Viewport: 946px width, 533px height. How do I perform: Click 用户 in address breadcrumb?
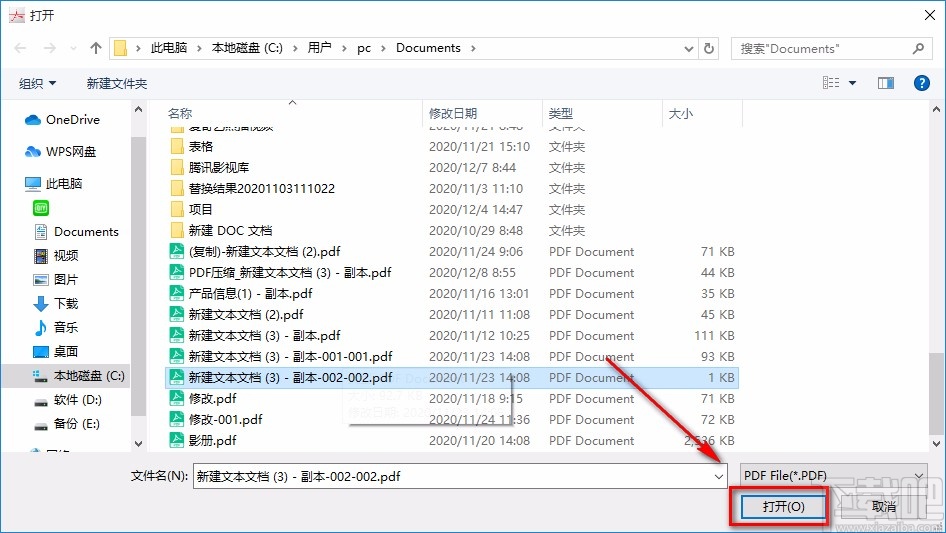click(320, 48)
